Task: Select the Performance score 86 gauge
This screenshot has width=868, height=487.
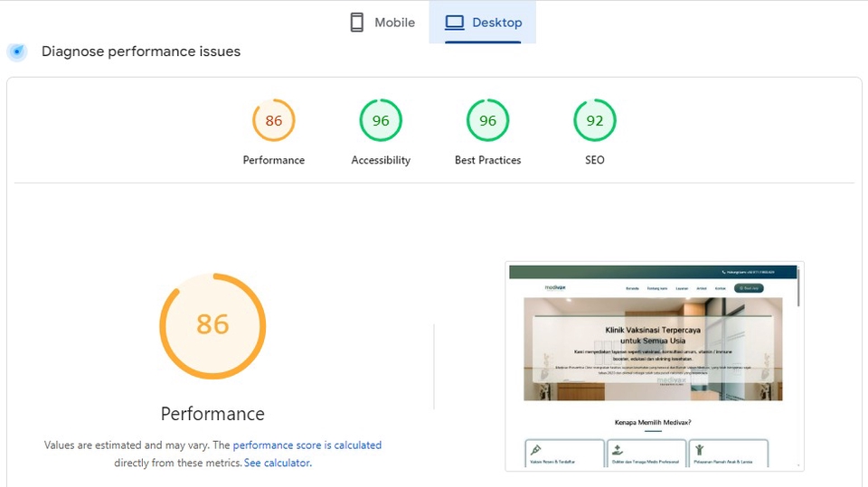Action: click(273, 120)
